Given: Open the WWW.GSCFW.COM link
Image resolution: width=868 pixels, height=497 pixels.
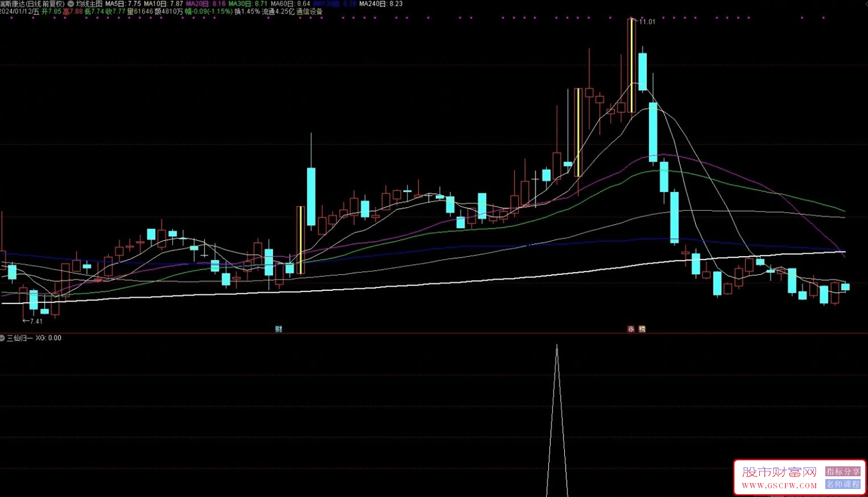Looking at the screenshot, I should tap(779, 486).
